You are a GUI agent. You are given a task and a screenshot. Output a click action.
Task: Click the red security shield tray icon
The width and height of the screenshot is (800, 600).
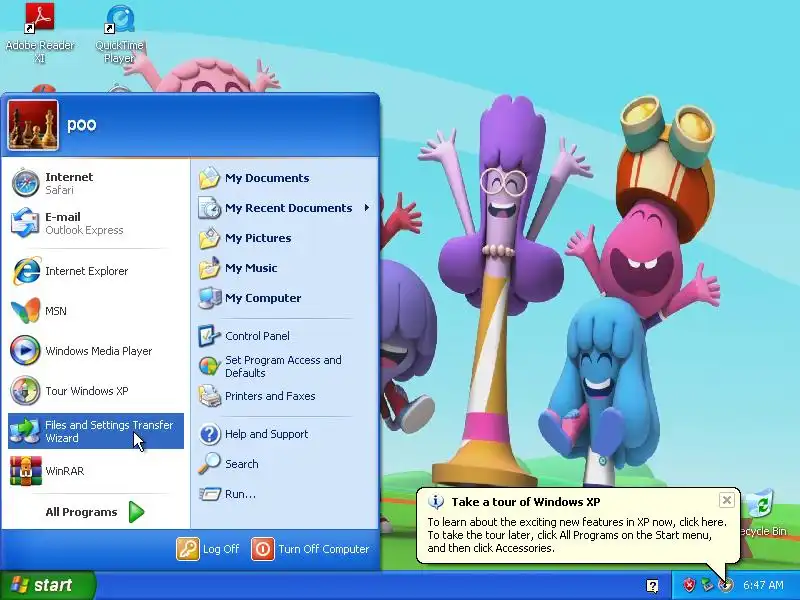pos(689,585)
